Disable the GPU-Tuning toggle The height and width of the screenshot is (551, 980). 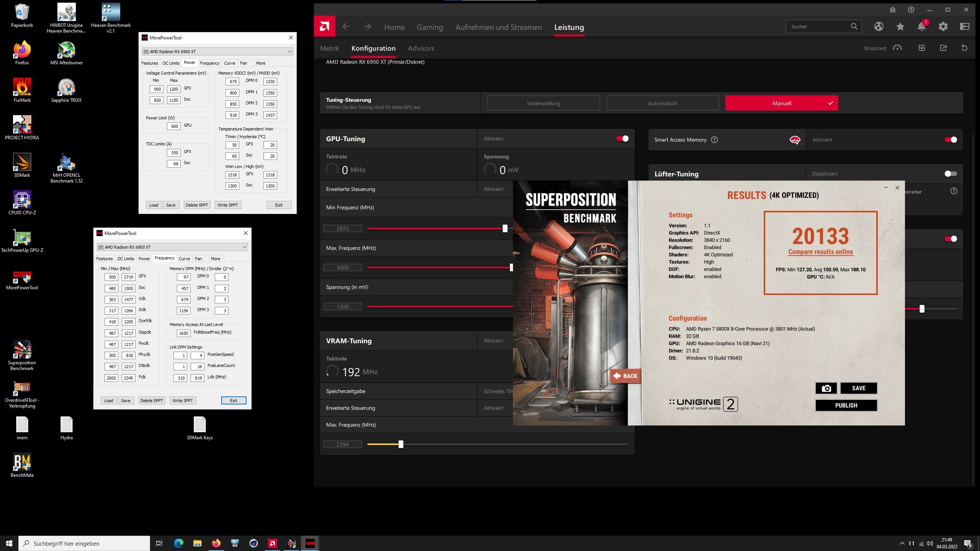[622, 139]
